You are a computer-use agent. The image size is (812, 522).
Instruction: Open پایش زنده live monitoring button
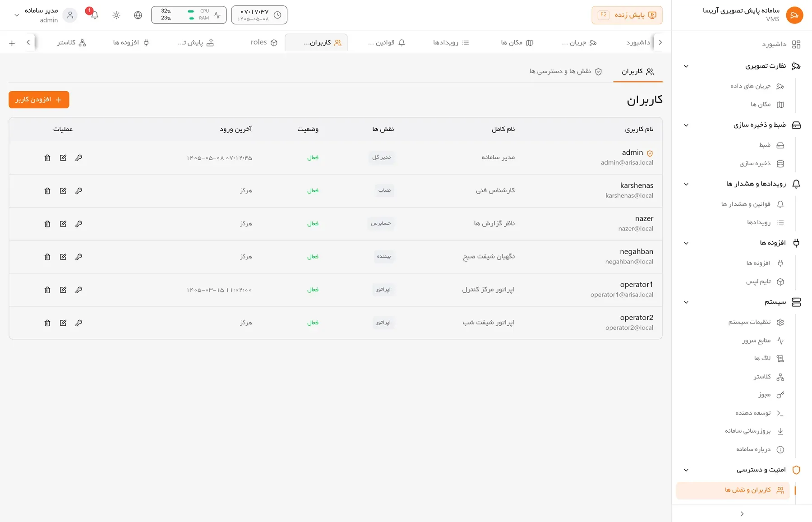(627, 15)
